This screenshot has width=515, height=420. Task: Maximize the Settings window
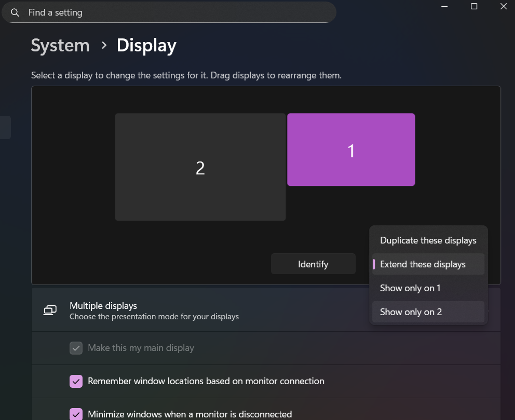tap(474, 6)
